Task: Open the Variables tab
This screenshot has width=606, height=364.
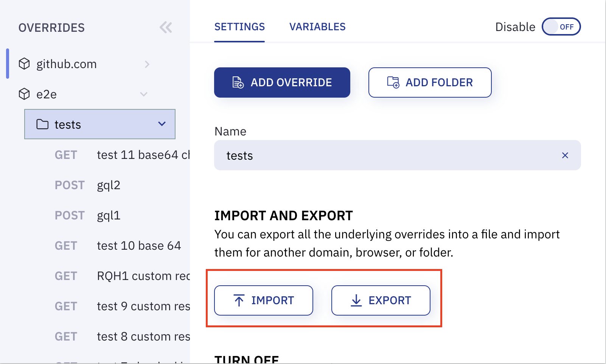Action: pos(317,27)
